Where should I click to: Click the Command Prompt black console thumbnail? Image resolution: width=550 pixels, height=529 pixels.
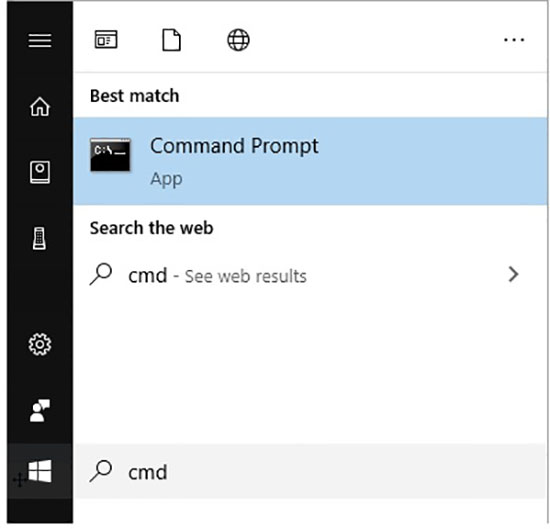coord(110,155)
